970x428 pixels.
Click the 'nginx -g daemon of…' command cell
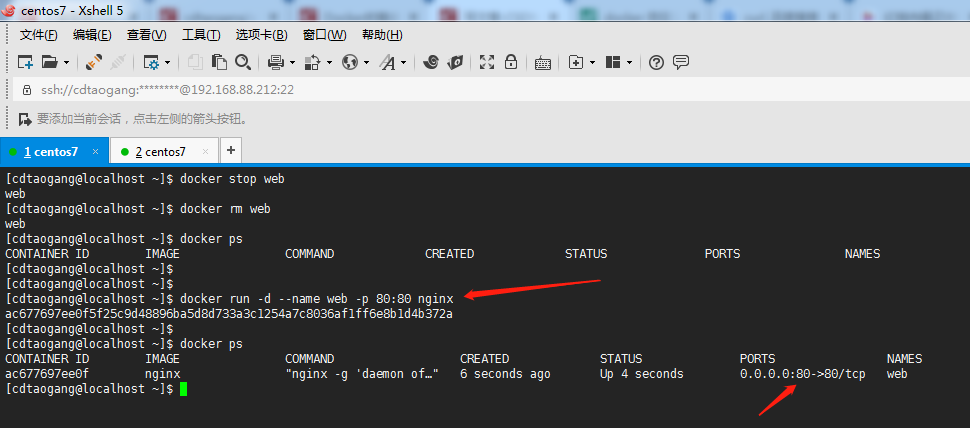(x=362, y=374)
